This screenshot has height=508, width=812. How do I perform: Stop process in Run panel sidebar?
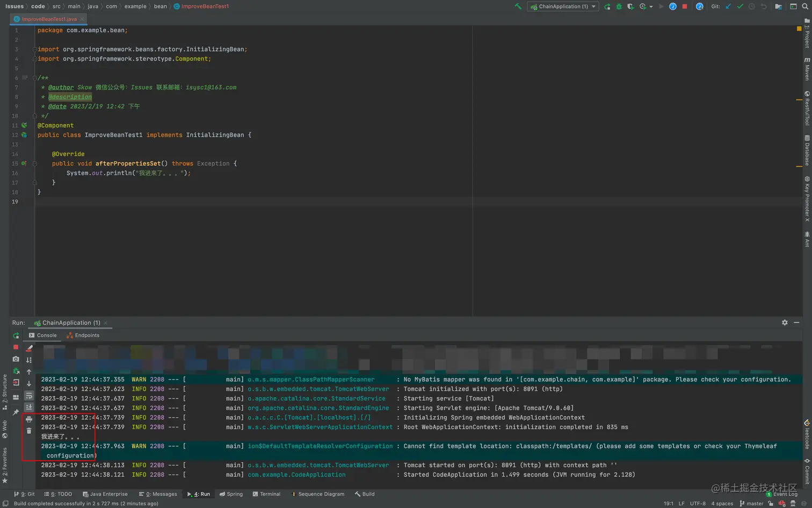click(16, 347)
